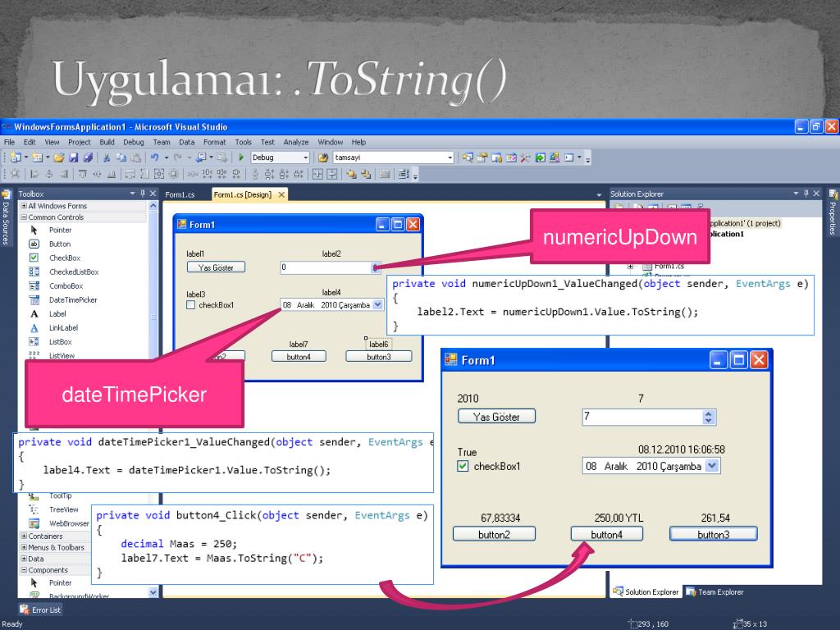Uncheck checkBox1 in running Form1 window
Image resolution: width=840 pixels, height=630 pixels.
coord(463,466)
